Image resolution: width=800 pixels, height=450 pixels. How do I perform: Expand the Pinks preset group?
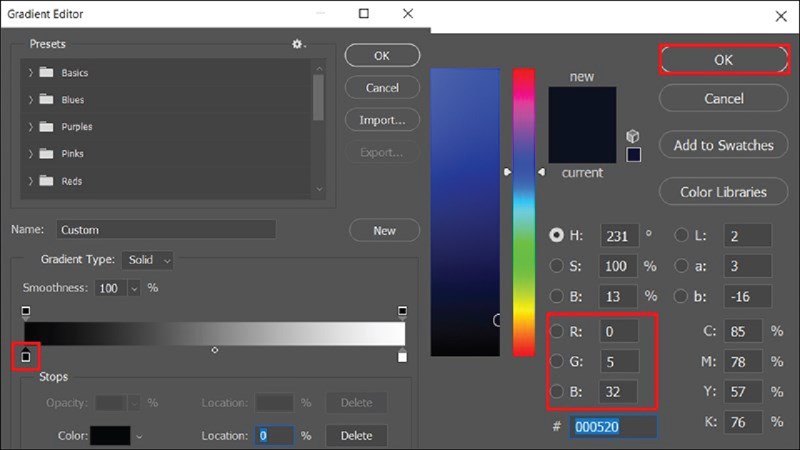(x=31, y=154)
